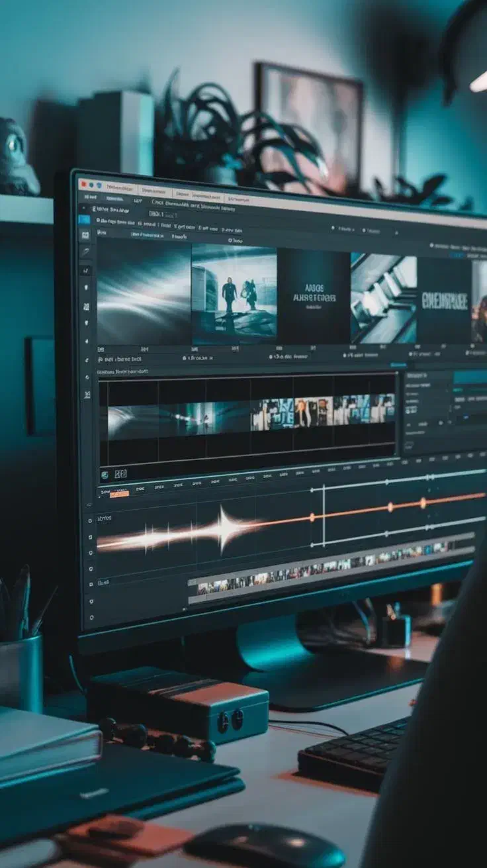
Task: Open the boxed dropdown field in second toolbar row
Action: (163, 214)
